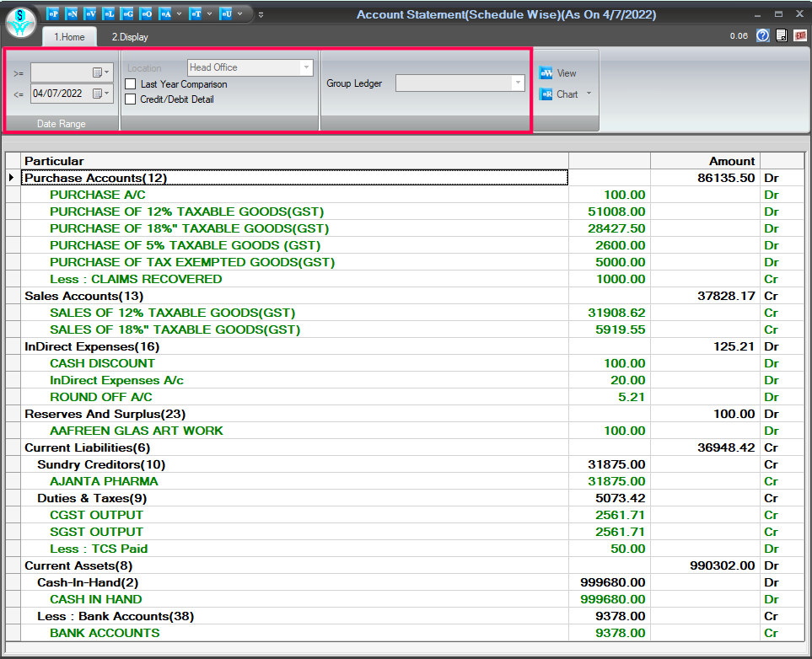Uncheck the Last Year Comparison box
Viewport: 812px width, 659px height.
click(131, 84)
